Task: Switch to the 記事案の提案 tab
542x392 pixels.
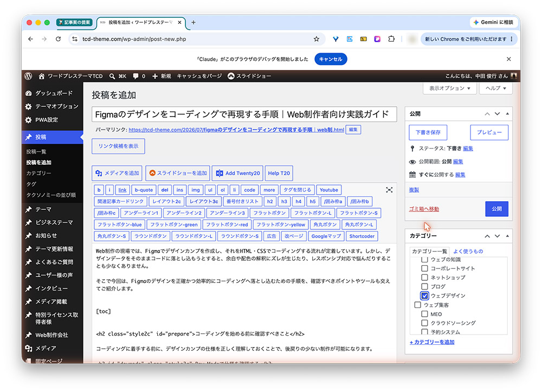Action: coord(74,22)
